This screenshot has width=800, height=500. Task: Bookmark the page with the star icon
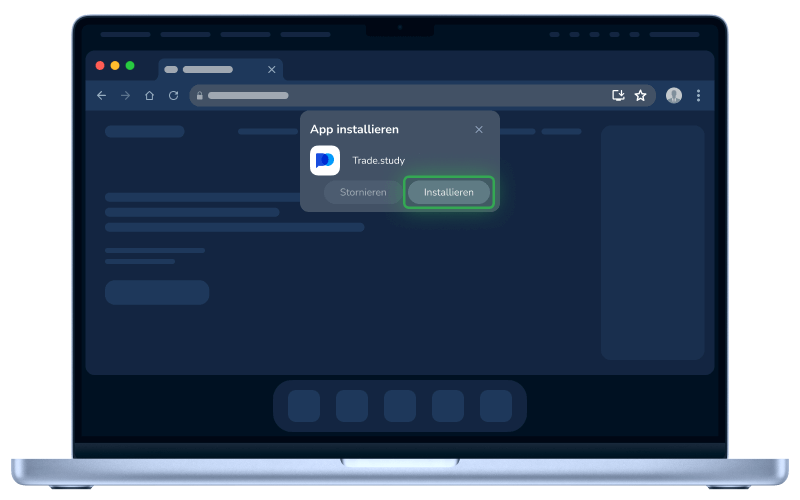(x=641, y=95)
